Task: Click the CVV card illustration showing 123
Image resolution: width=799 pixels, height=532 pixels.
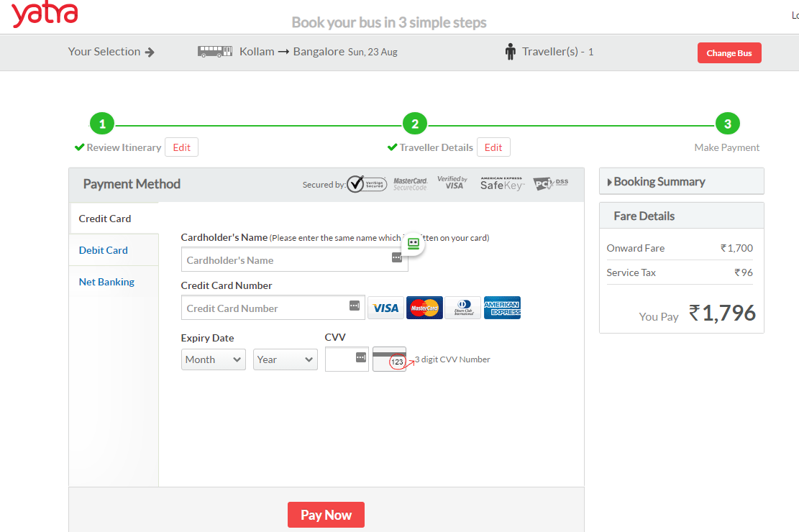Action: 389,359
